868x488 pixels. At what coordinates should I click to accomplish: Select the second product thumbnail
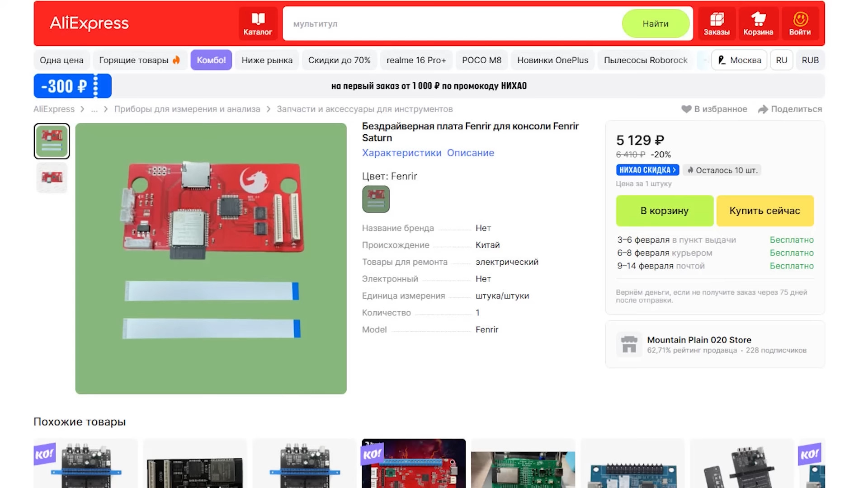52,178
